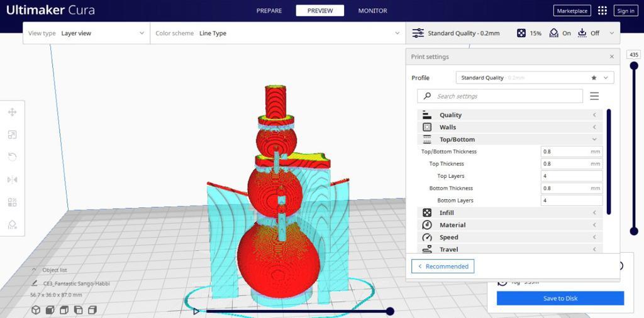644x318 pixels.
Task: Open the Profile dropdown
Action: click(x=535, y=77)
